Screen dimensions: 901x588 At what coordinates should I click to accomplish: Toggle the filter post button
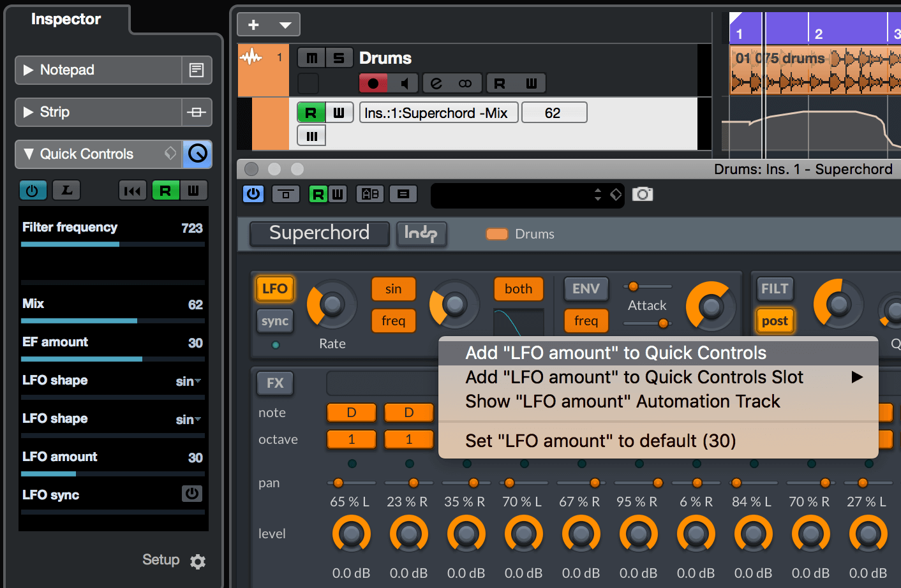pos(775,321)
